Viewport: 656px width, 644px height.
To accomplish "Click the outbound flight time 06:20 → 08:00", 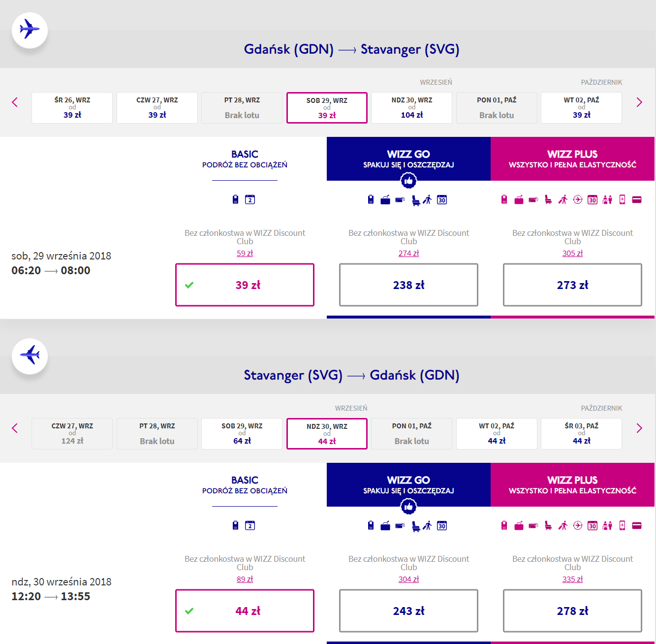I will point(51,270).
